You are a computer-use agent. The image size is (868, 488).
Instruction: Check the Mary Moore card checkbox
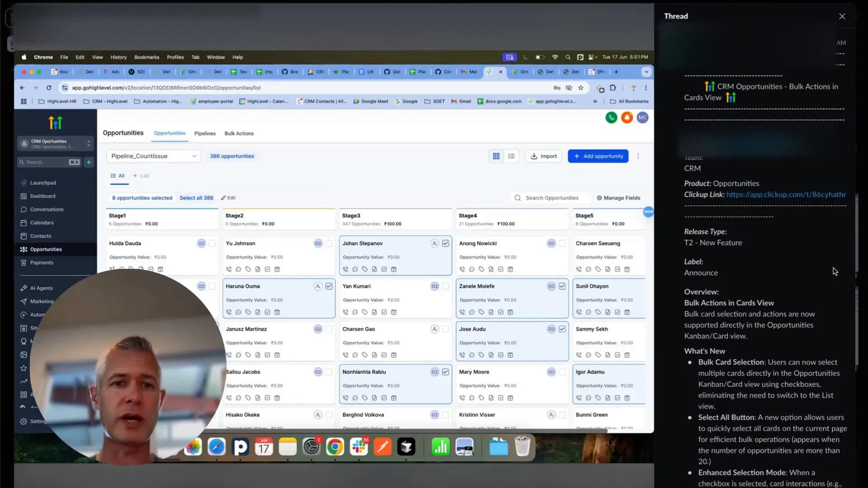click(x=562, y=372)
